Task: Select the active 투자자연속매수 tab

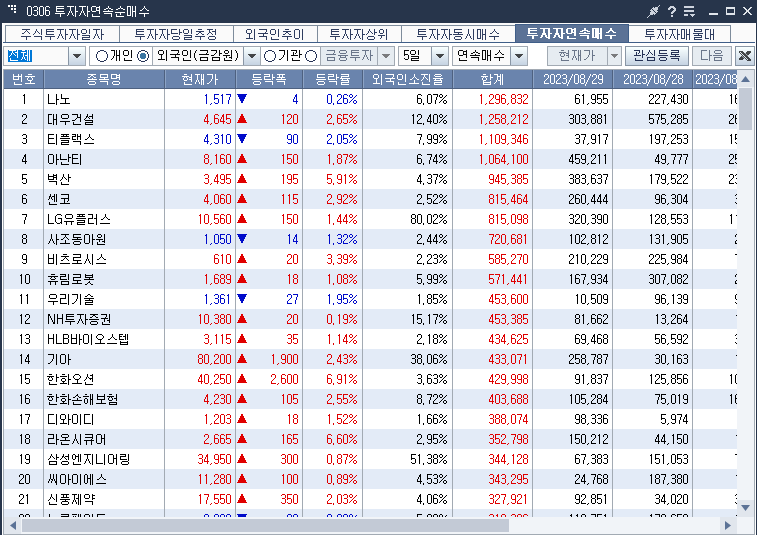Action: tap(572, 33)
